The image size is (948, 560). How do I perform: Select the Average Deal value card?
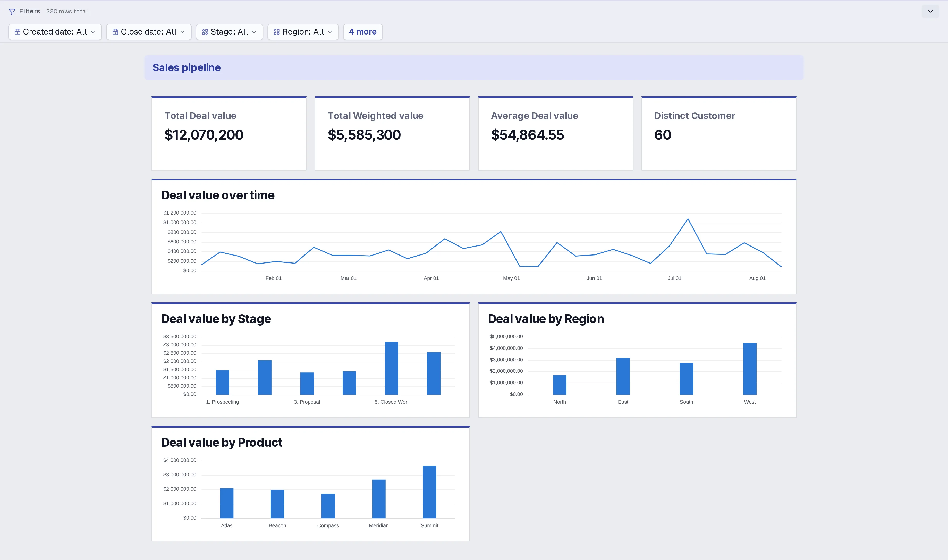point(555,133)
